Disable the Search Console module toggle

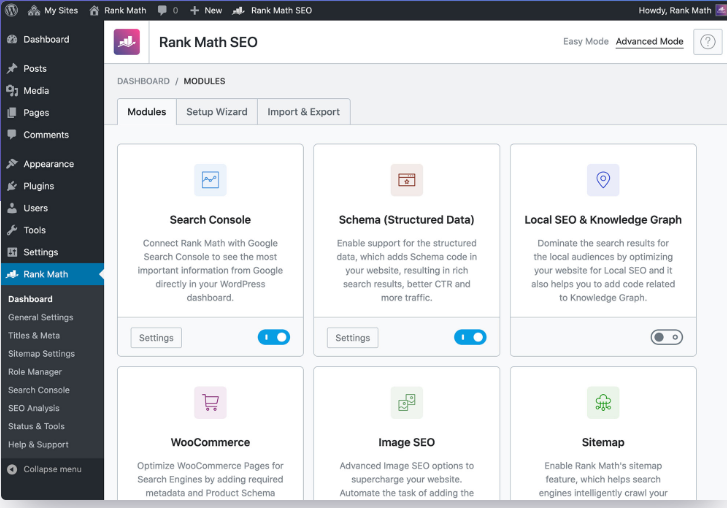coord(274,337)
